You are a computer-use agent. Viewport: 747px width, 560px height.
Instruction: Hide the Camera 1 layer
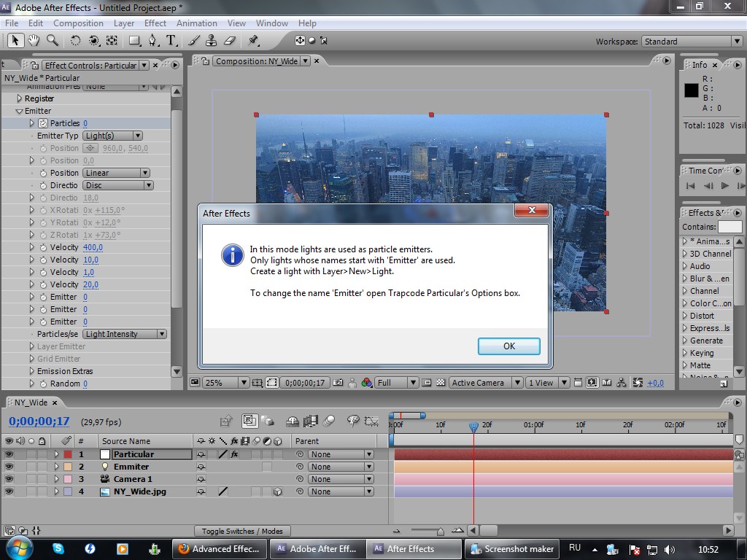[x=9, y=479]
